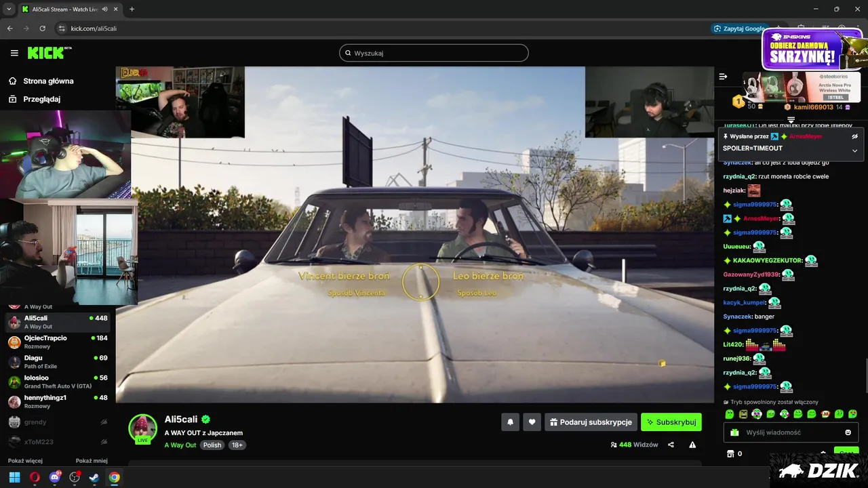Click the 18+ tag
The height and width of the screenshot is (488, 868).
tap(237, 445)
